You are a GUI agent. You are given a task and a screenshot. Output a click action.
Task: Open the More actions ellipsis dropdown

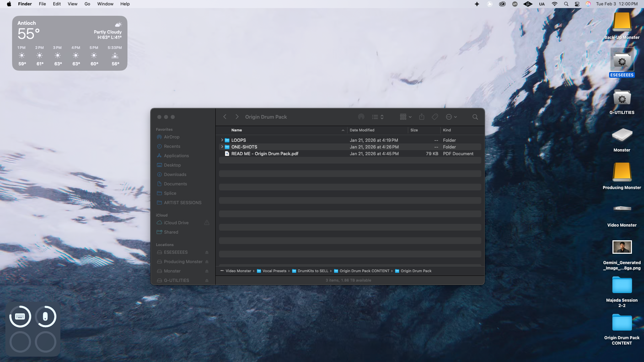[451, 117]
